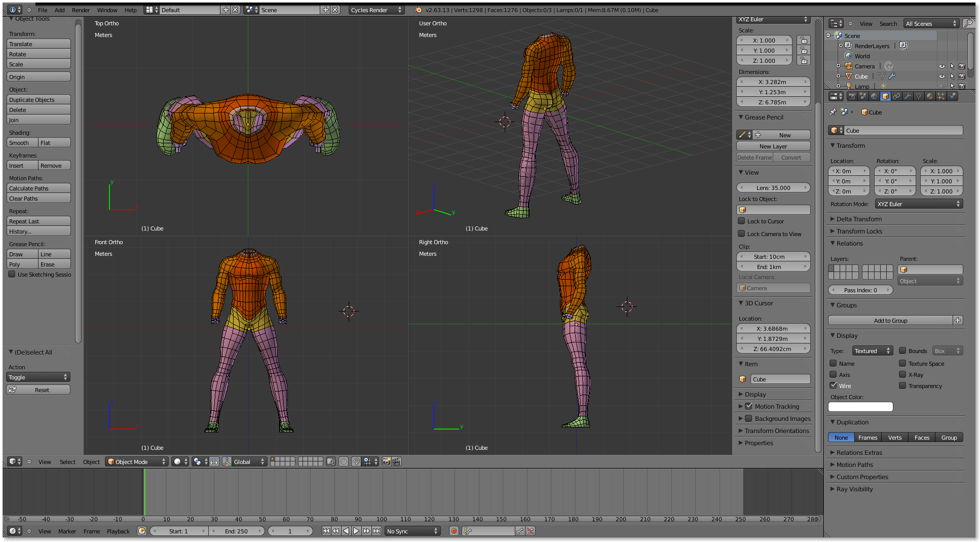This screenshot has height=542, width=980.
Task: Set shading to Smooth
Action: 22,142
